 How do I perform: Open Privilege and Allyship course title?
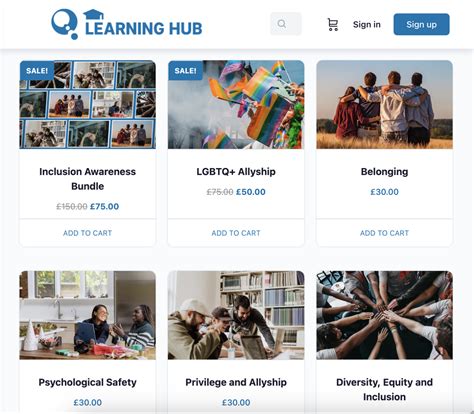[x=236, y=382]
